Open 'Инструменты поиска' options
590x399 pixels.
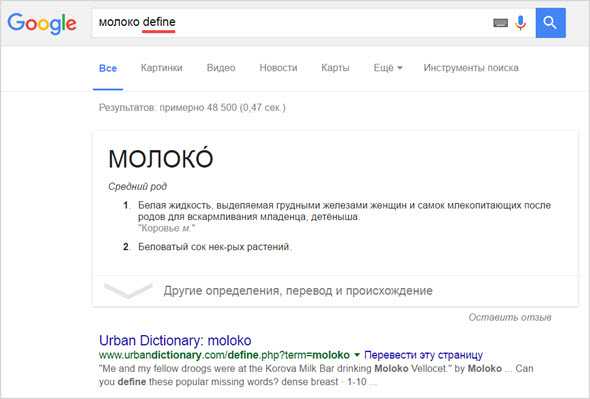click(471, 68)
